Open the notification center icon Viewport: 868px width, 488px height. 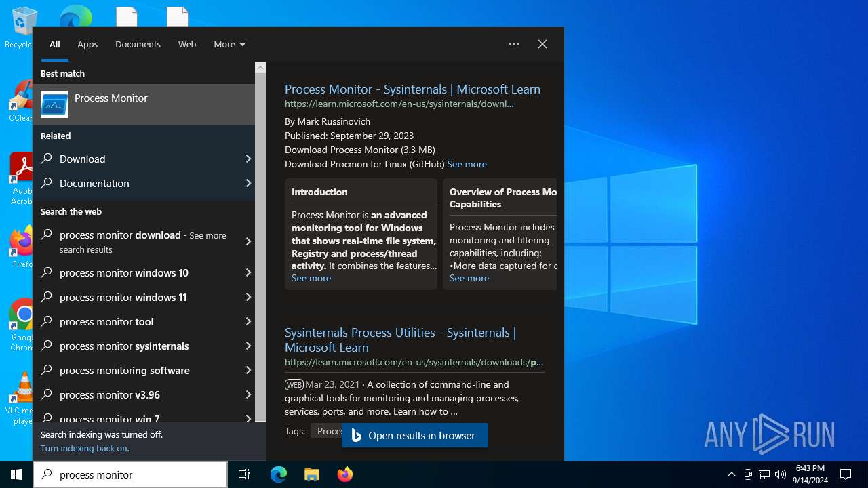coord(846,474)
